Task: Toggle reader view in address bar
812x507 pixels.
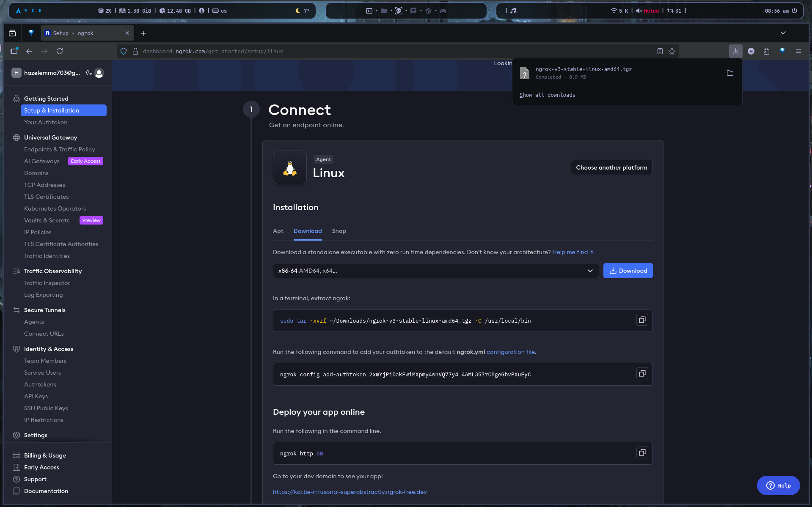Action: [x=660, y=51]
